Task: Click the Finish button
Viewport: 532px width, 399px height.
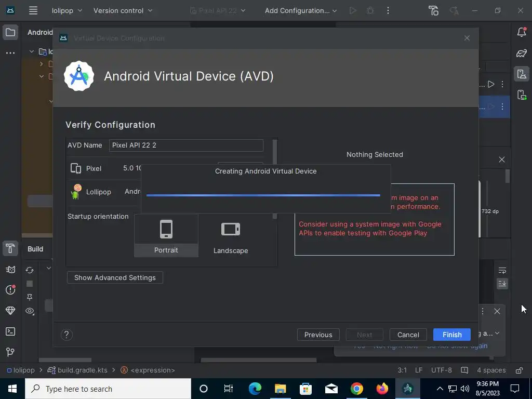Action: (452, 335)
